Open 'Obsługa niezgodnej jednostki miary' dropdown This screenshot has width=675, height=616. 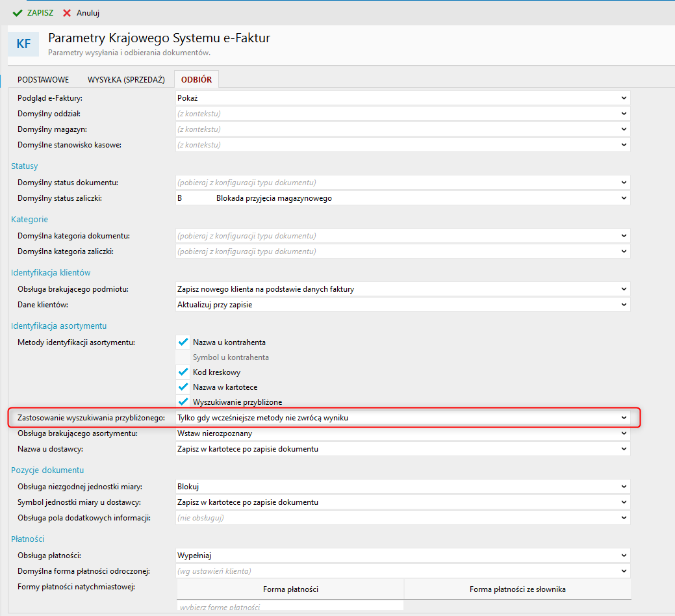pos(624,487)
